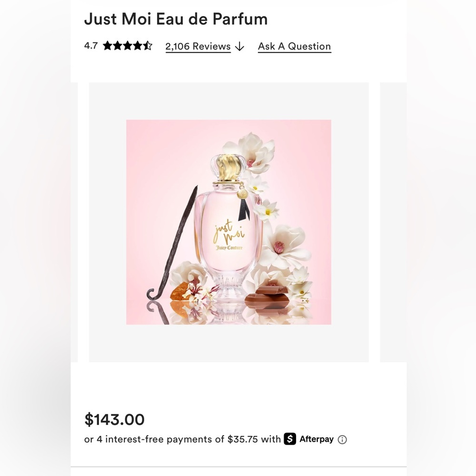Open the Ask A Question link

coord(295,47)
